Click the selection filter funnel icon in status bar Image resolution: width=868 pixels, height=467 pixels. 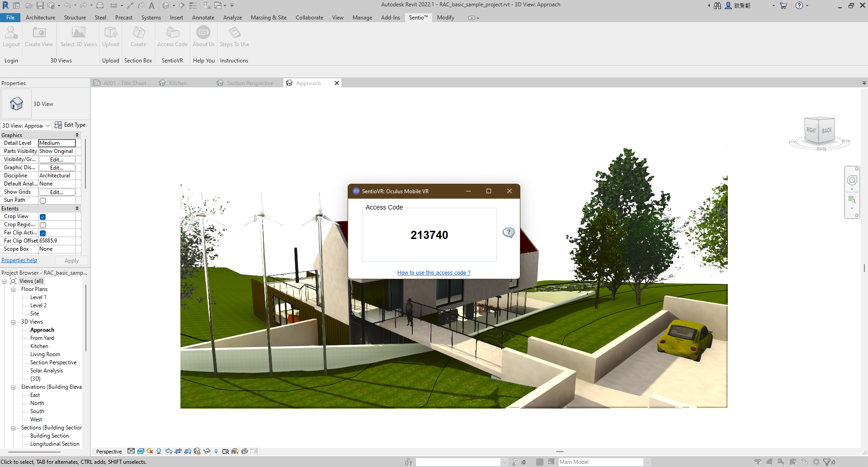point(827,462)
